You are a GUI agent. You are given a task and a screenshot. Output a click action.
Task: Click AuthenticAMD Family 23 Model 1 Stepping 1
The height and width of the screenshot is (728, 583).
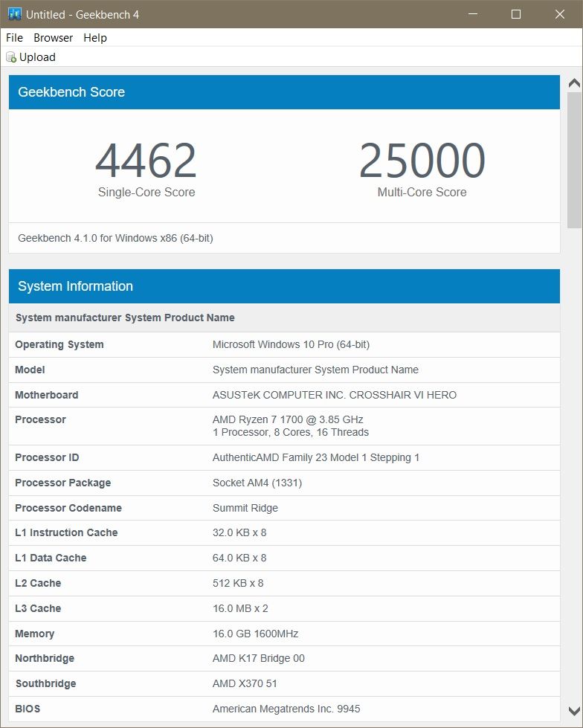pos(315,457)
